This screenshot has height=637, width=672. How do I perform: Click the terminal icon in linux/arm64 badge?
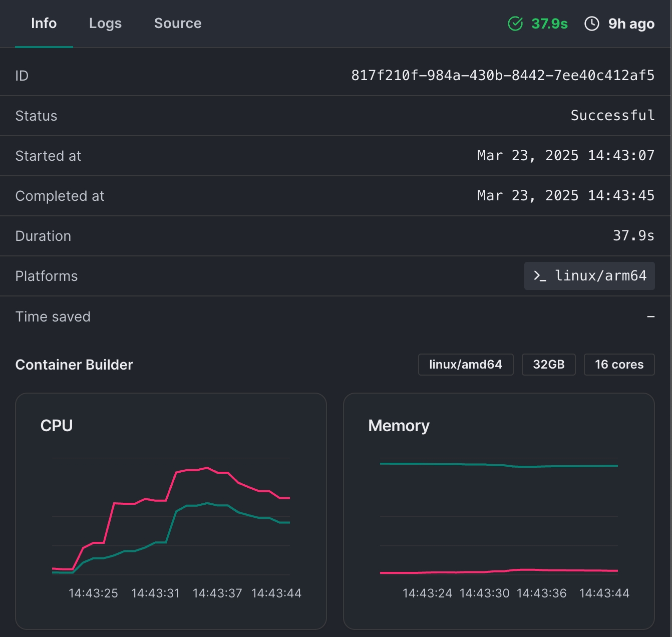click(540, 276)
